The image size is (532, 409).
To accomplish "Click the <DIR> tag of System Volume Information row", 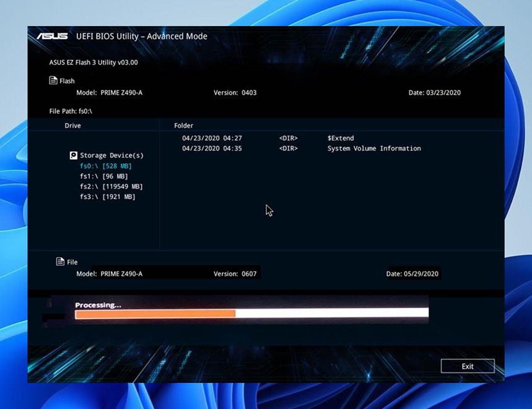I will point(289,149).
